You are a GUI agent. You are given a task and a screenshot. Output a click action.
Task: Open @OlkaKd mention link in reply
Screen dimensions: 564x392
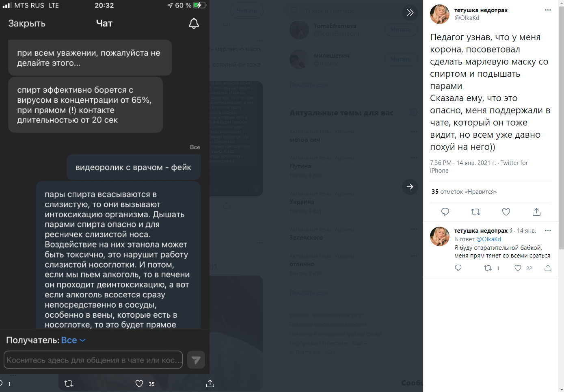click(x=488, y=239)
